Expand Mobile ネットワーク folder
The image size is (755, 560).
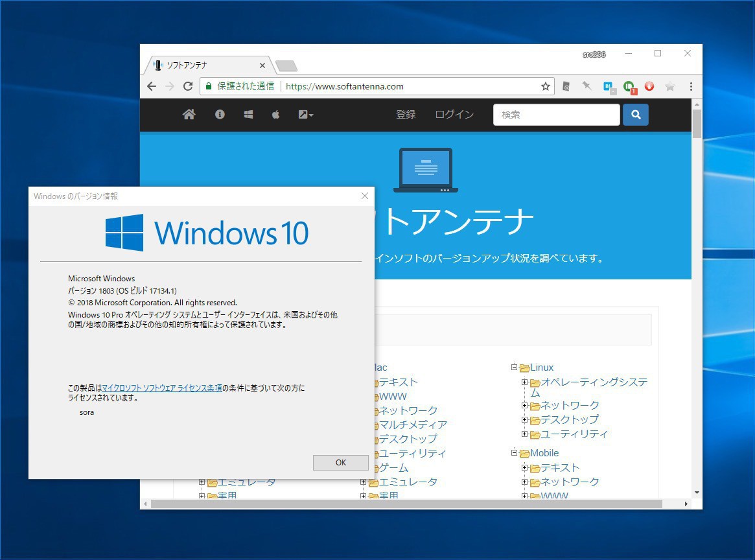pyautogui.click(x=524, y=482)
